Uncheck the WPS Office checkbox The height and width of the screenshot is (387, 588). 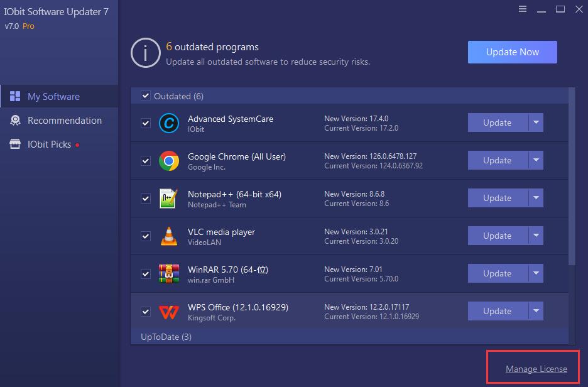(x=146, y=312)
